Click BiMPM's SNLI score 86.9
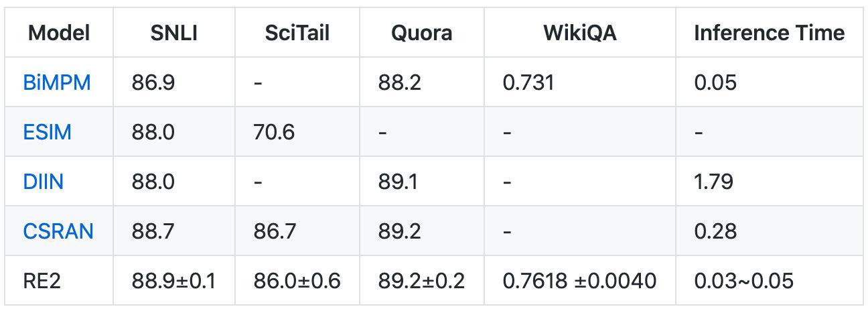868x311 pixels. pyautogui.click(x=153, y=82)
